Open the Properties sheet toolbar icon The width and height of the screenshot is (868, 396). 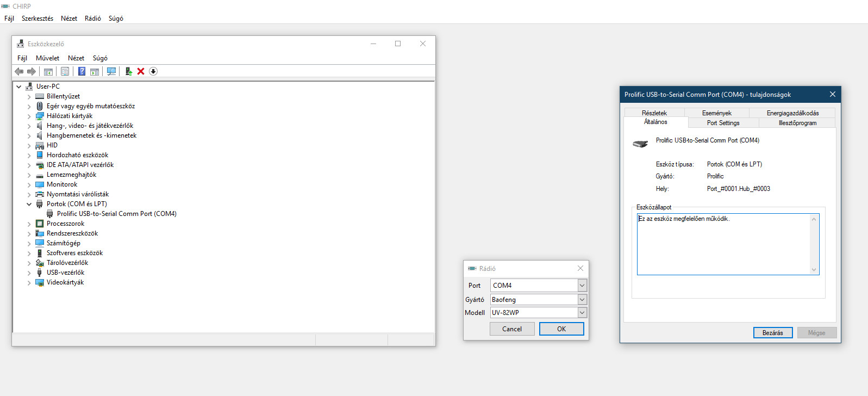tap(65, 71)
